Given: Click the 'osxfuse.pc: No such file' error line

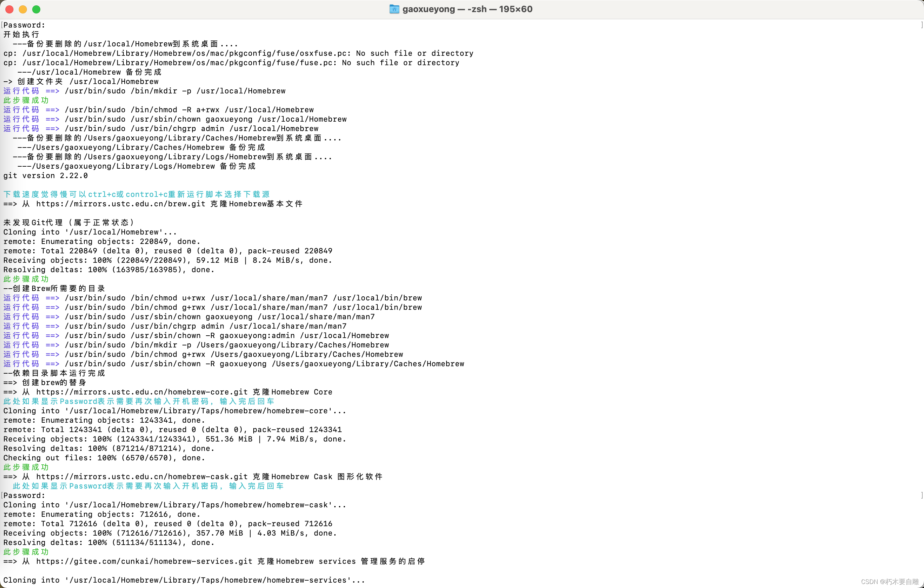Looking at the screenshot, I should 238,53.
